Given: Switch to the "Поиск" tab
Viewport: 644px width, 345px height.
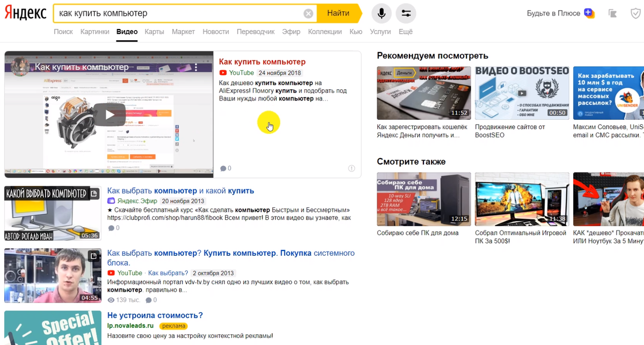Looking at the screenshot, I should coord(63,32).
